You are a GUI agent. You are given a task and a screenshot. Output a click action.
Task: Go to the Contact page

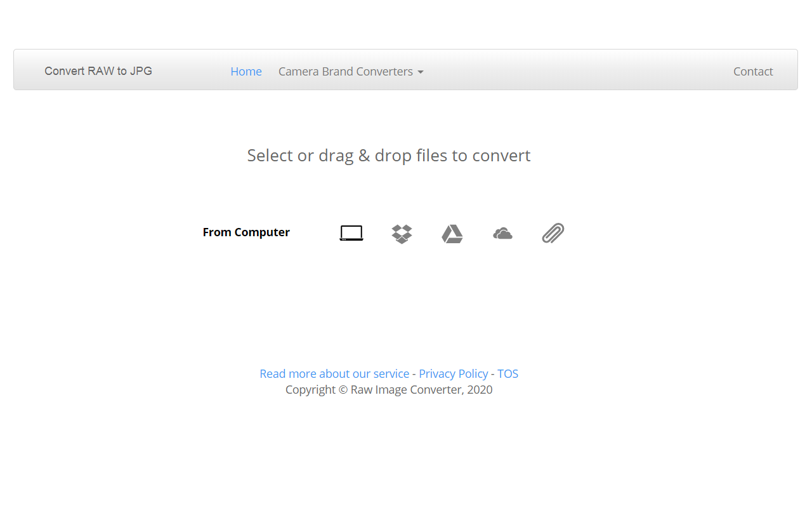tap(753, 71)
